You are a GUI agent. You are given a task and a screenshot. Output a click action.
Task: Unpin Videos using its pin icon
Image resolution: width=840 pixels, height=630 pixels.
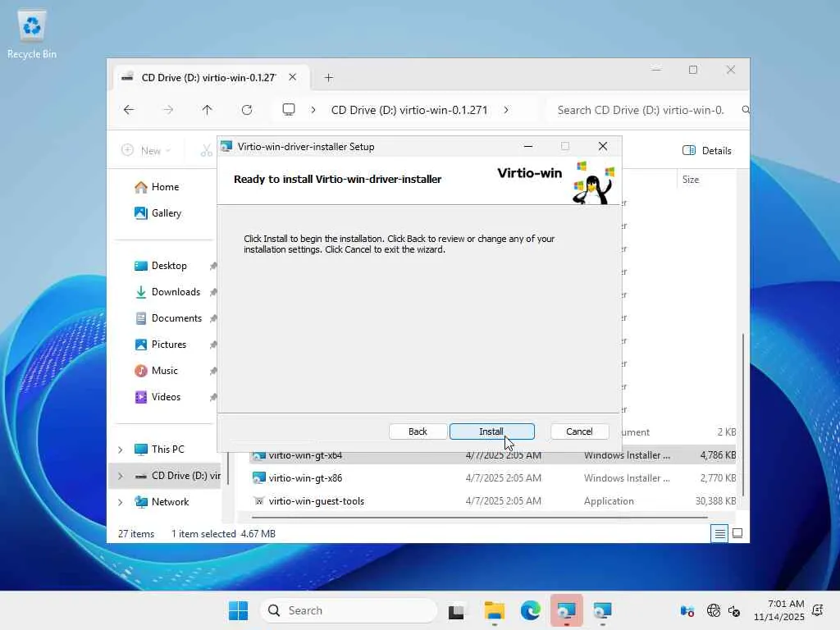pos(213,398)
